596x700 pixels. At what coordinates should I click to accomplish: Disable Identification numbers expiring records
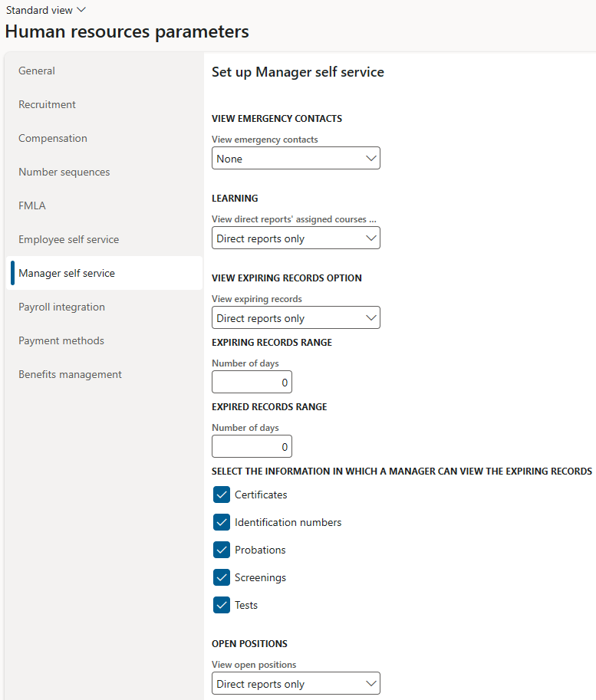(222, 522)
